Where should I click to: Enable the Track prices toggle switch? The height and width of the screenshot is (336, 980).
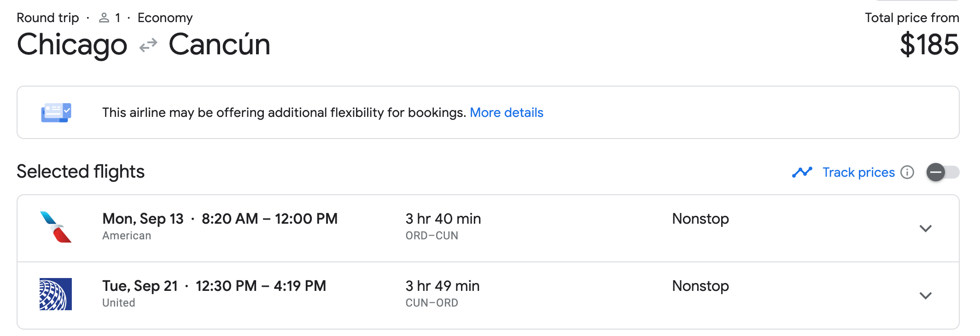point(942,172)
